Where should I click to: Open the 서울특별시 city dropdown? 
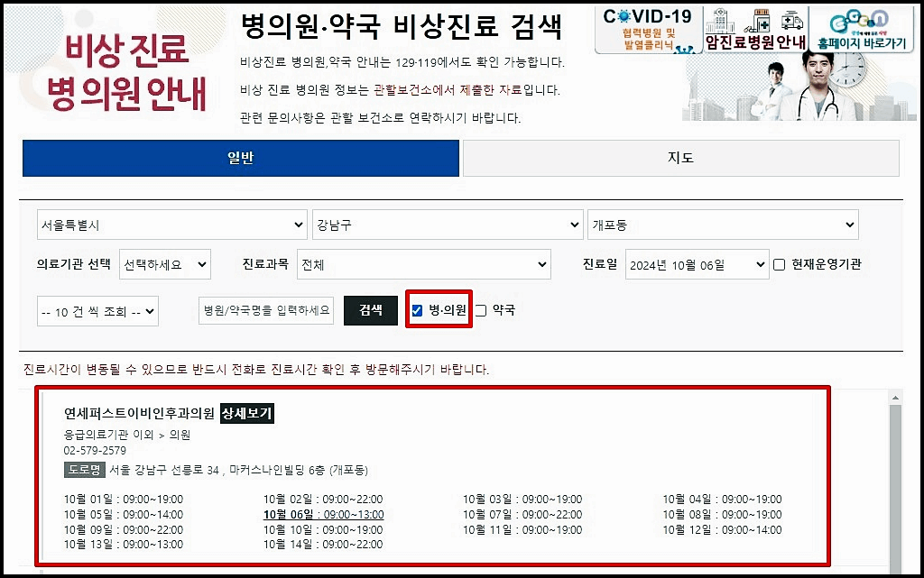click(x=171, y=224)
